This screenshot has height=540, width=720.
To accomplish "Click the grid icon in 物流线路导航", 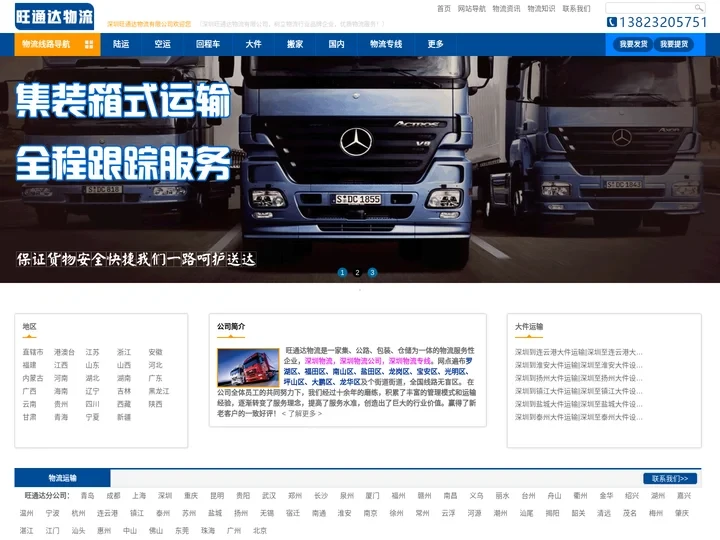I will tap(89, 44).
